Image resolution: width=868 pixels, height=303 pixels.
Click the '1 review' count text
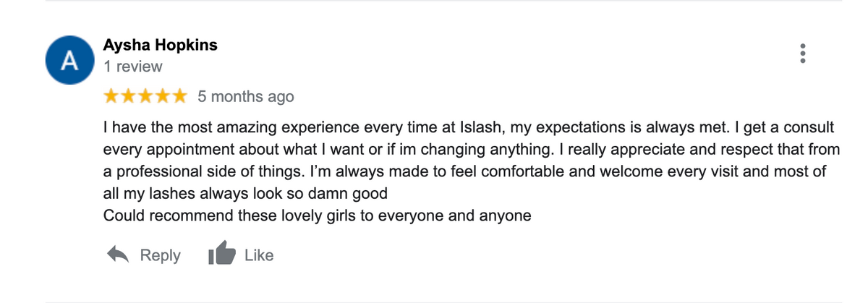pyautogui.click(x=133, y=67)
